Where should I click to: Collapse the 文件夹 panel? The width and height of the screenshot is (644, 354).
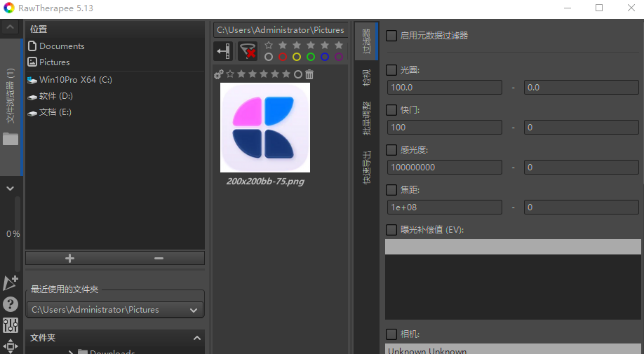coord(197,338)
